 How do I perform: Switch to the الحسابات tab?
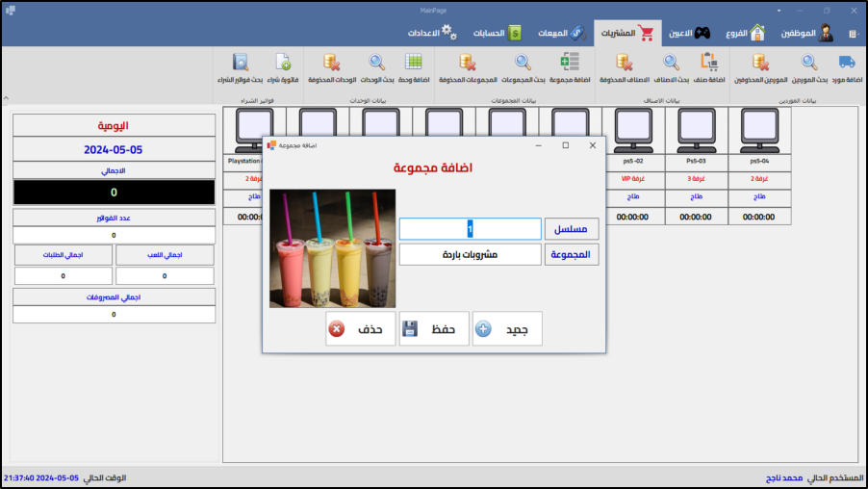497,33
